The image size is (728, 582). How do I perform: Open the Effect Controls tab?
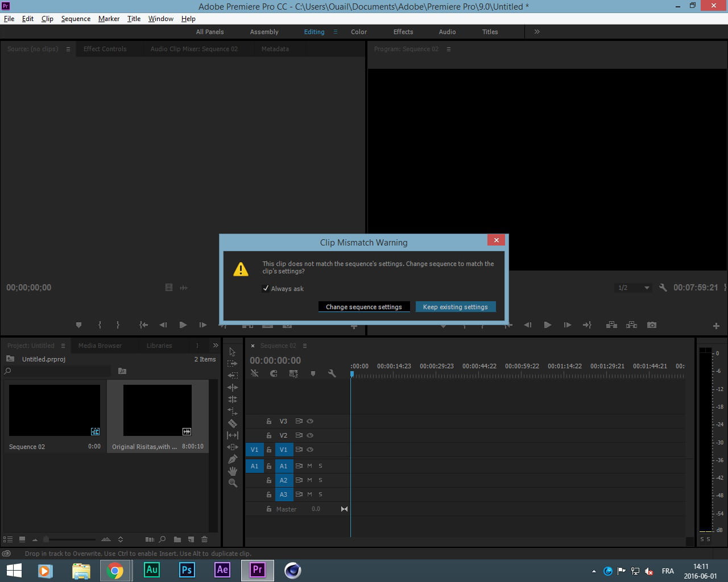coord(105,49)
